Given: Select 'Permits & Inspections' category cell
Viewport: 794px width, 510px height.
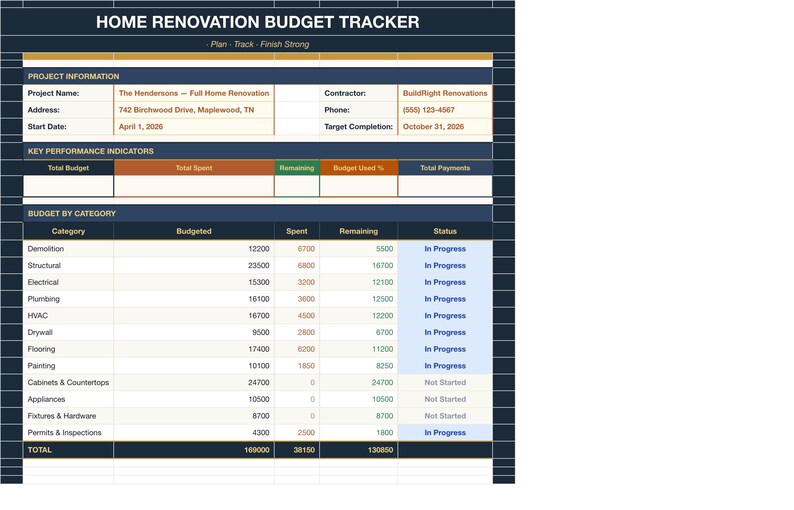Looking at the screenshot, I should click(68, 433).
